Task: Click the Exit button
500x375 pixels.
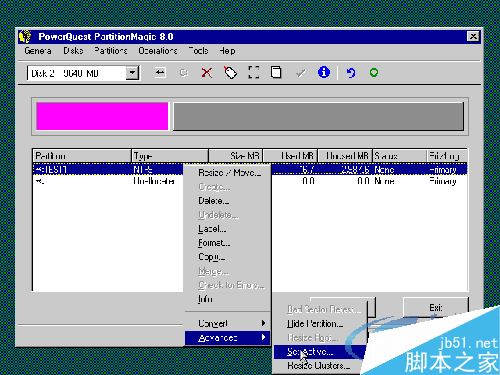Action: pos(436,307)
